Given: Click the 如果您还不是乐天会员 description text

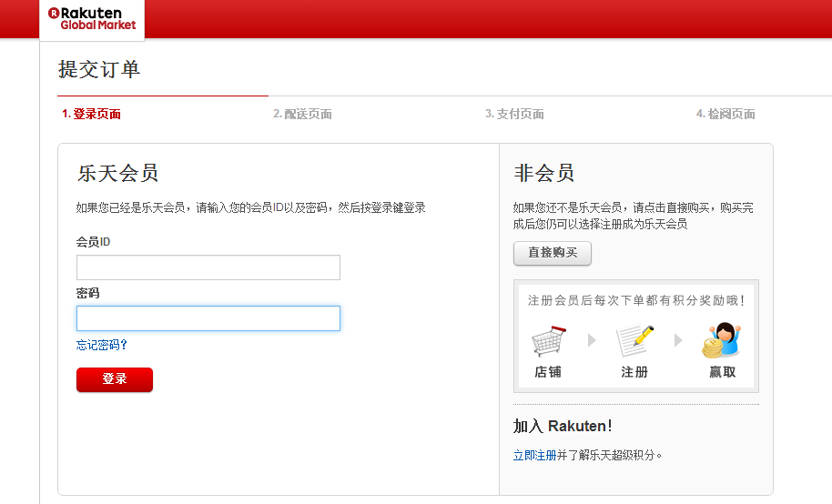Looking at the screenshot, I should coord(633,216).
